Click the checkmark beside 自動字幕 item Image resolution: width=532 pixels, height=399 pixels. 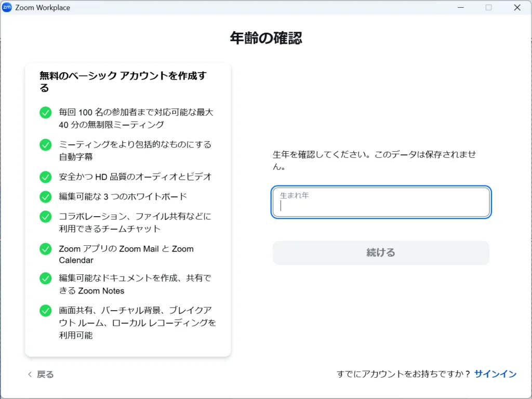point(46,145)
